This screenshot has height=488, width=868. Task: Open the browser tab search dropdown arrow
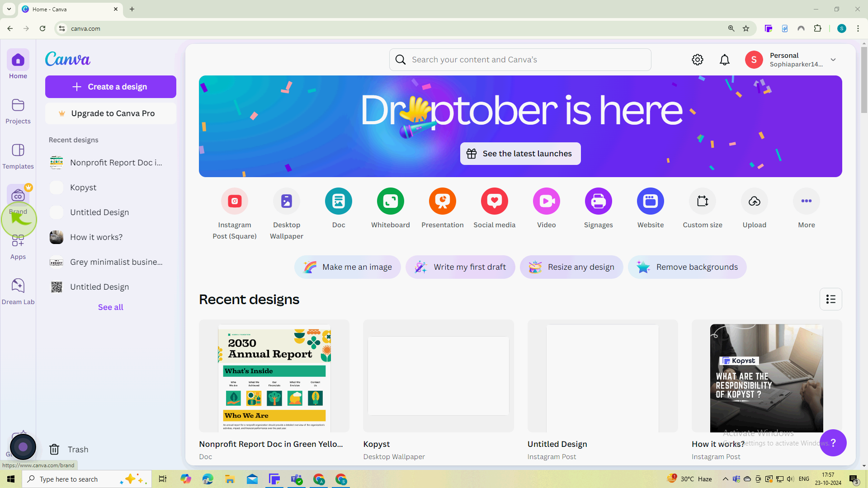tap(9, 9)
